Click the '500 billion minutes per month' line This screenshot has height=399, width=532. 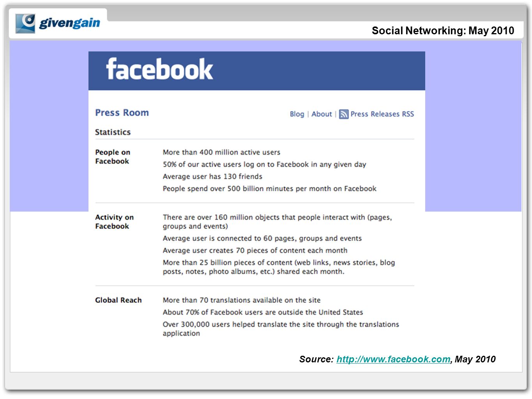point(270,189)
